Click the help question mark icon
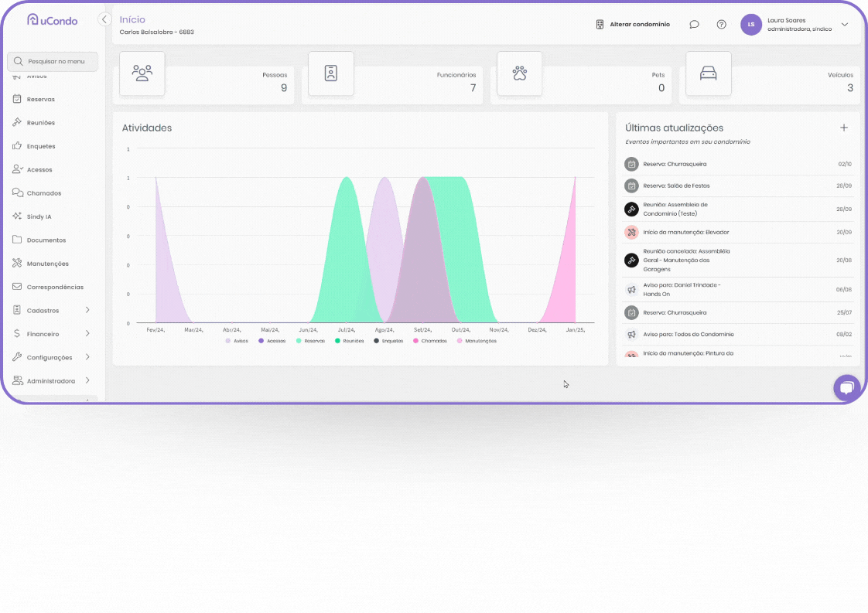Screen dimensions: 868x613 pos(721,25)
